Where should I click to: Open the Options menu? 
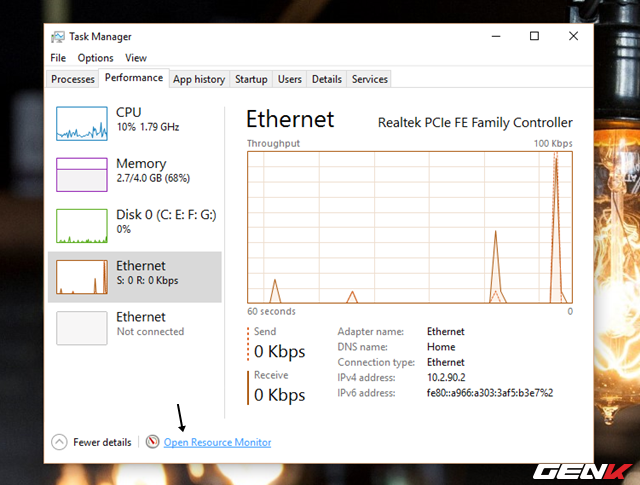coord(96,58)
